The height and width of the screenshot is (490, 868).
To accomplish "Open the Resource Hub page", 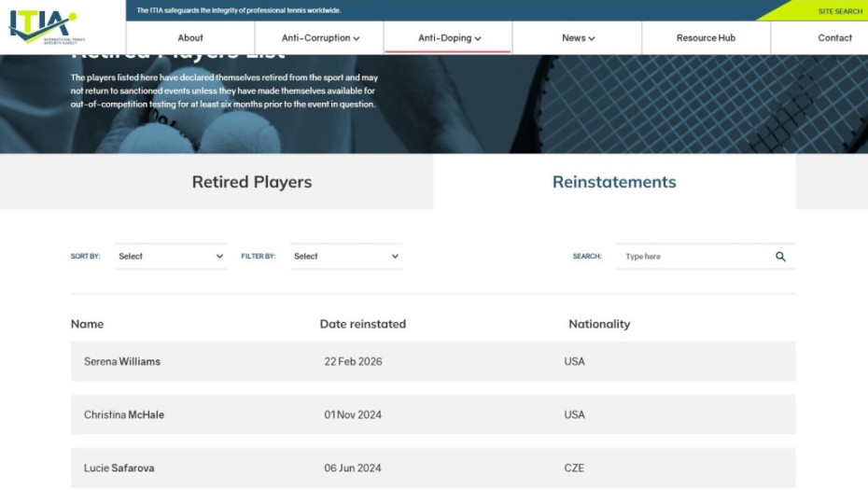I will point(706,38).
